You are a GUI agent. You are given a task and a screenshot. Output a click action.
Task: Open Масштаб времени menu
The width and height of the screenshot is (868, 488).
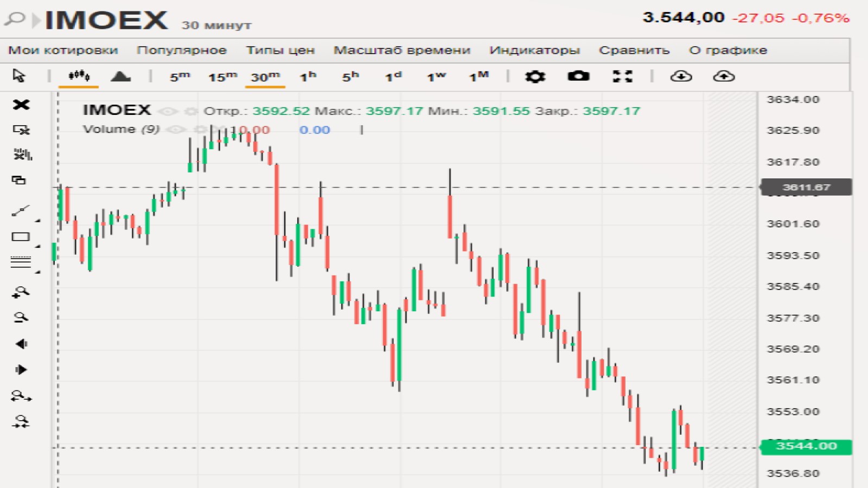402,50
